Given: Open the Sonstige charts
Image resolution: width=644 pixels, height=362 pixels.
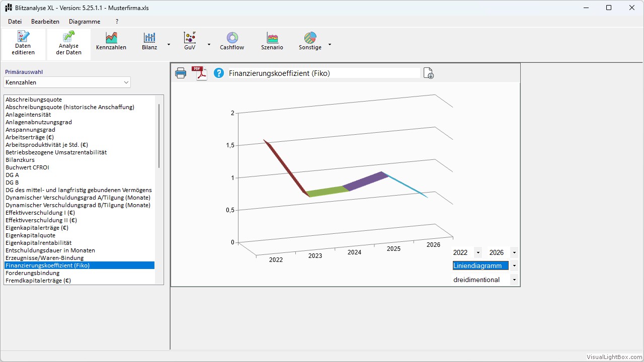Looking at the screenshot, I should point(310,42).
